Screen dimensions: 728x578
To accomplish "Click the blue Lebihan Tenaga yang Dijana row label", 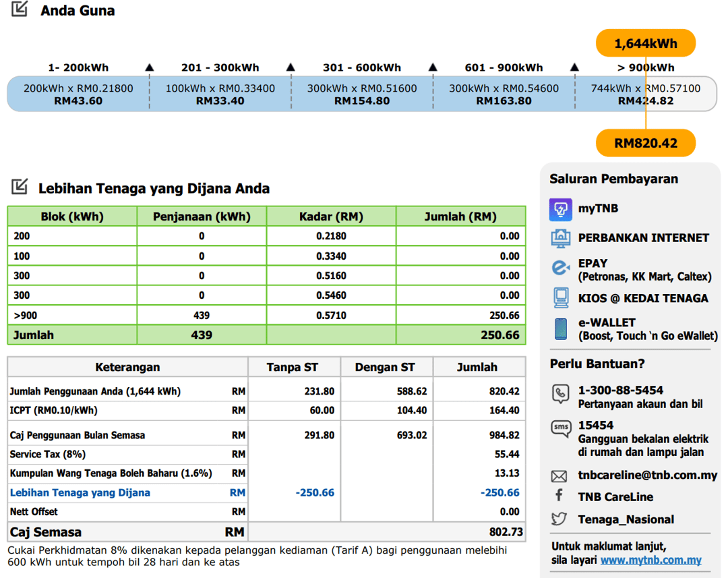I will click(x=80, y=492).
